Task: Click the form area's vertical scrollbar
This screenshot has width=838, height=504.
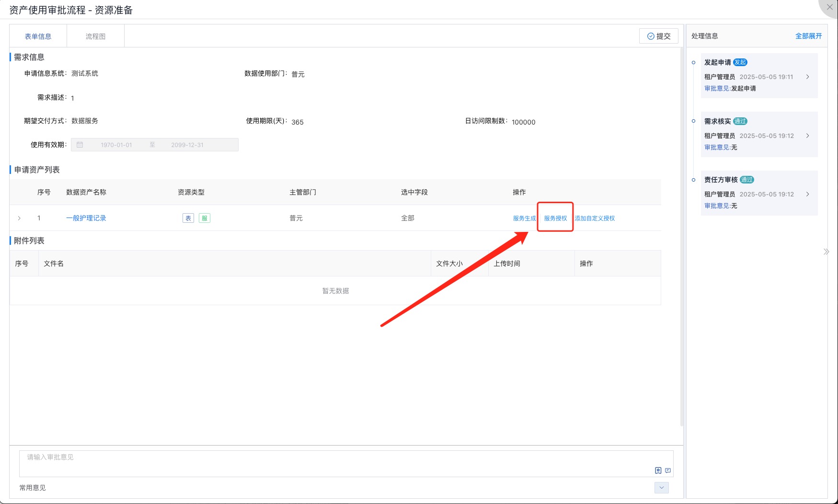Action: pos(682,237)
